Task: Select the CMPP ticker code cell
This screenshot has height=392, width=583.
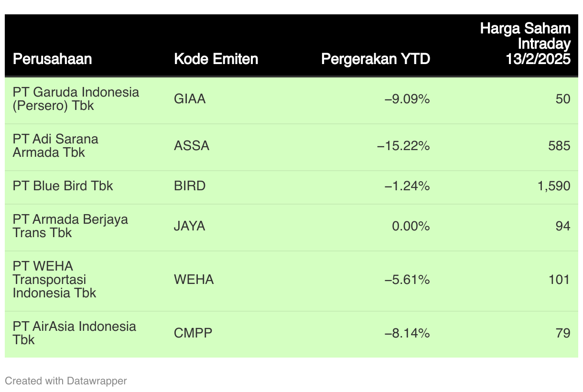Action: click(193, 333)
